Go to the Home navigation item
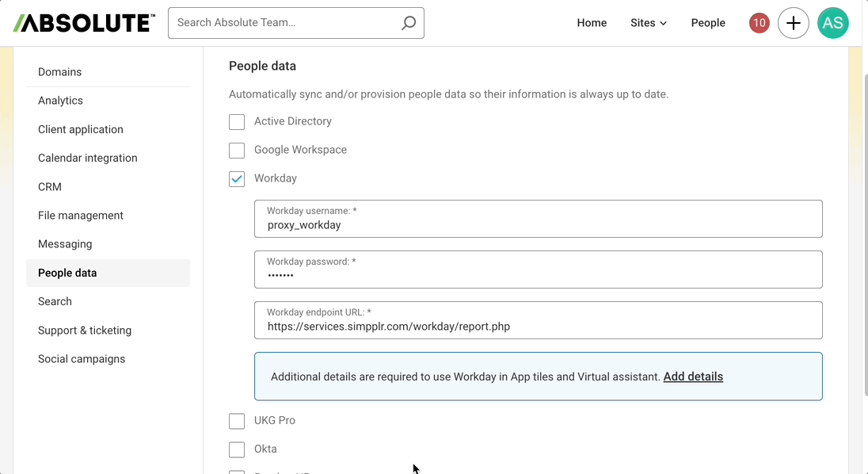The image size is (868, 474). [x=592, y=22]
